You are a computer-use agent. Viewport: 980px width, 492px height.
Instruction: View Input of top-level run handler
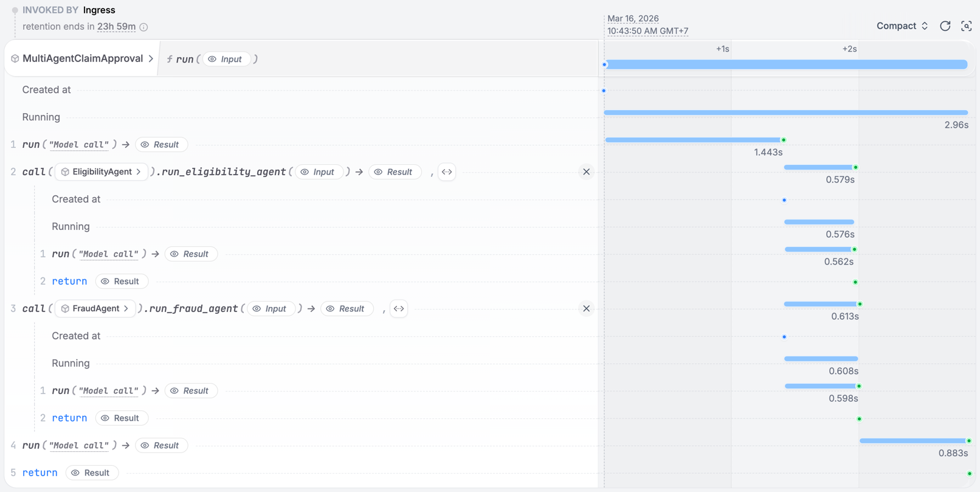(226, 59)
